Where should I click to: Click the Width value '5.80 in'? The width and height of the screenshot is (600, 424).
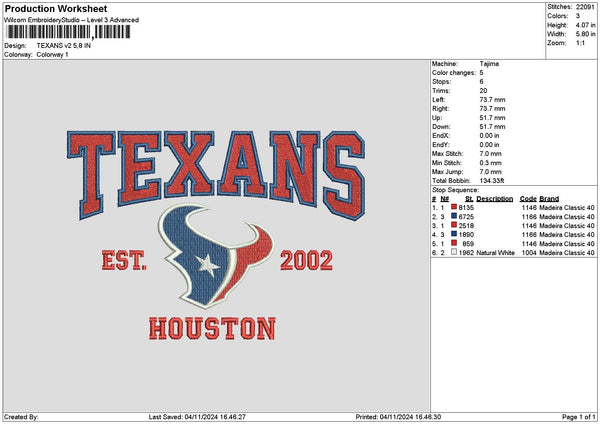tap(585, 34)
